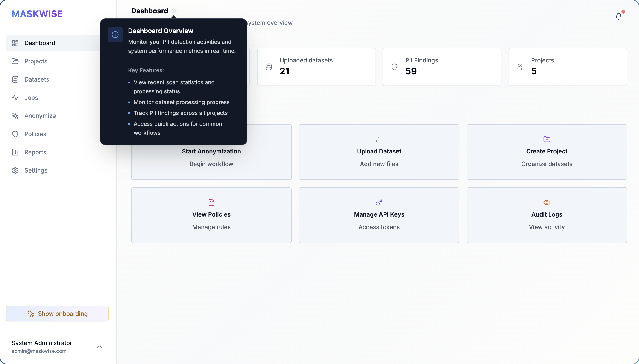Click the PII Findings value 59
The width and height of the screenshot is (639, 364).
pyautogui.click(x=411, y=71)
